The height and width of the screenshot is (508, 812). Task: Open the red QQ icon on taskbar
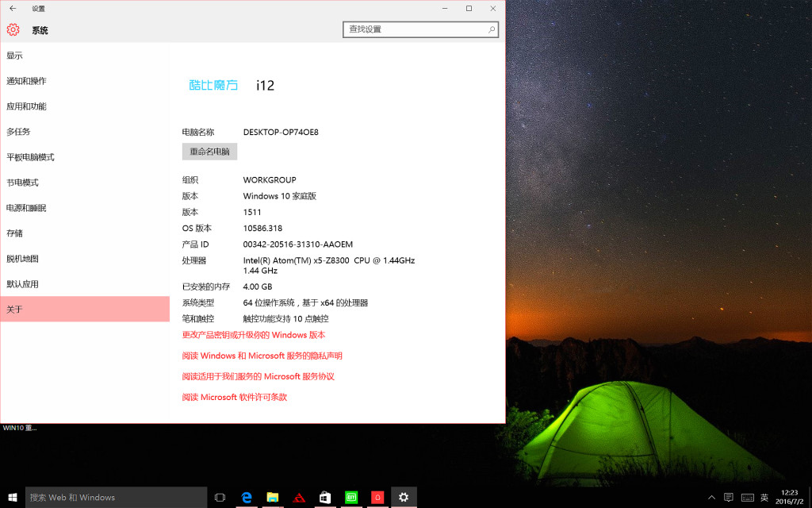tap(377, 498)
